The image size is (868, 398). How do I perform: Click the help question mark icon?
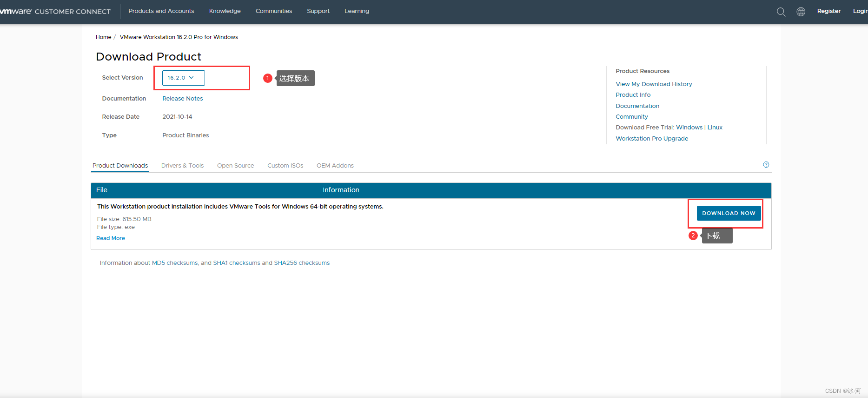tap(766, 165)
